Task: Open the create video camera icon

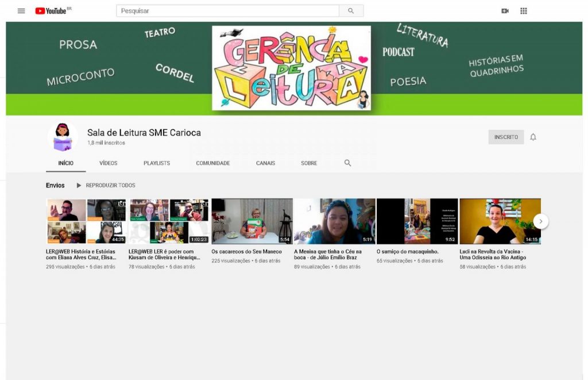Action: (x=505, y=11)
